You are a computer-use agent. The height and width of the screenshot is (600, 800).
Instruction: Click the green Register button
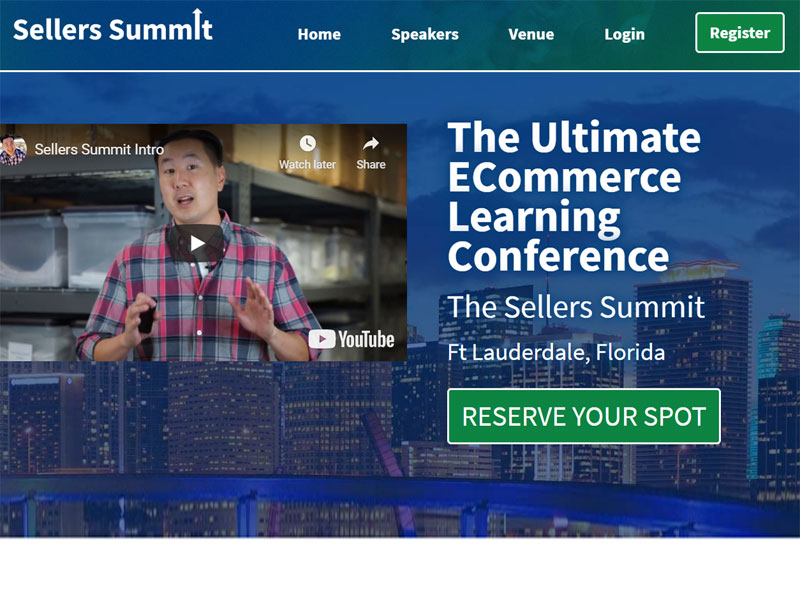(739, 33)
